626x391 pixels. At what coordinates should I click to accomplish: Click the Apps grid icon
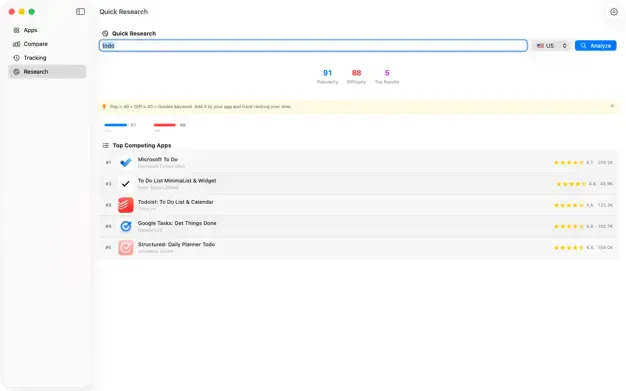click(x=16, y=30)
